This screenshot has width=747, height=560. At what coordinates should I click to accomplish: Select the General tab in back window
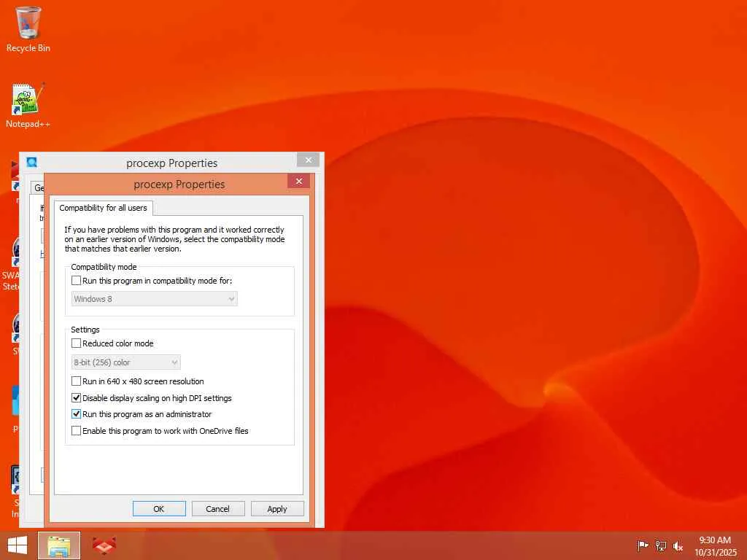click(x=38, y=187)
